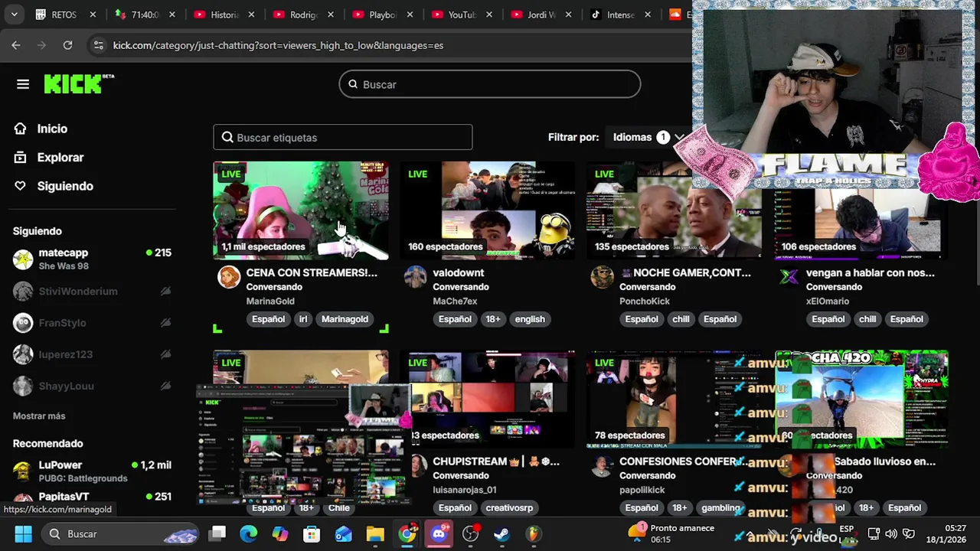Click PonchoKick streamer avatar
The width and height of the screenshot is (980, 551).
(602, 276)
